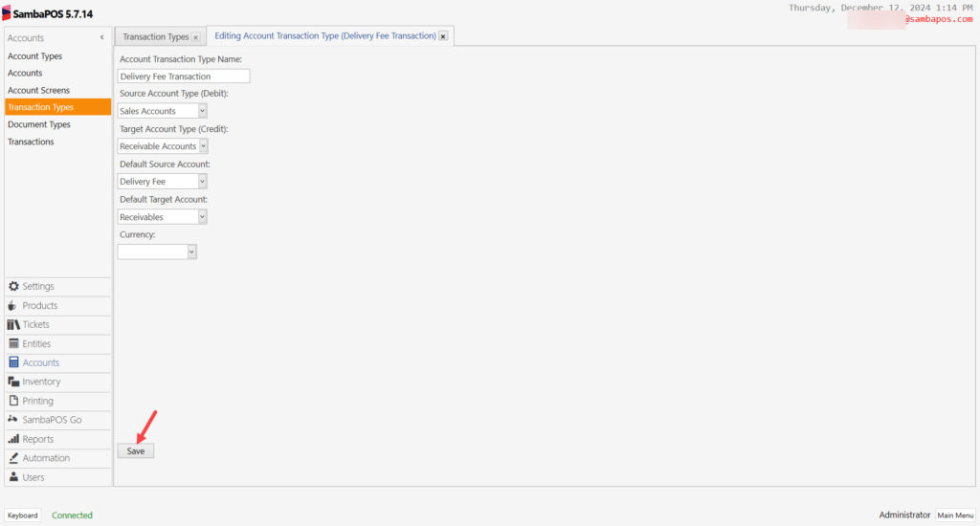This screenshot has height=526, width=980.
Task: Open Default Target Account dropdown
Action: [202, 217]
